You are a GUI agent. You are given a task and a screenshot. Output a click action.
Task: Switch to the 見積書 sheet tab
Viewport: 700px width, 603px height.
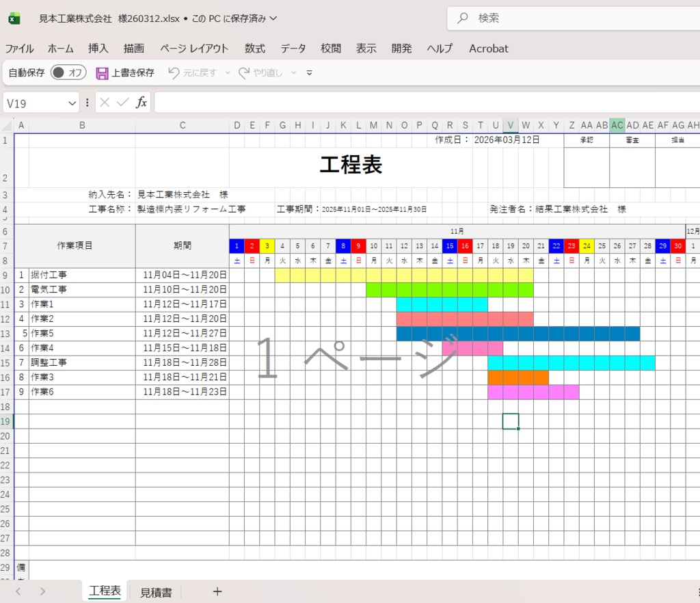coord(155,591)
